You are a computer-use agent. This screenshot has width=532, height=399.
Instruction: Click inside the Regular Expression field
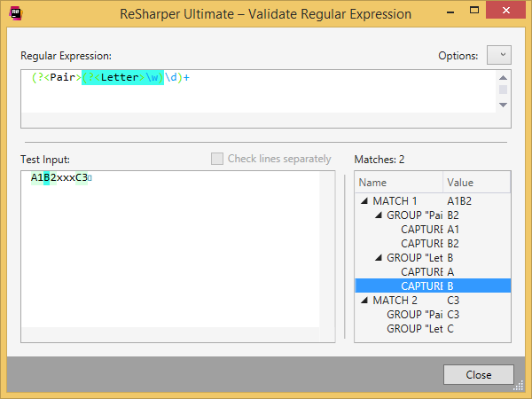pyautogui.click(x=257, y=93)
